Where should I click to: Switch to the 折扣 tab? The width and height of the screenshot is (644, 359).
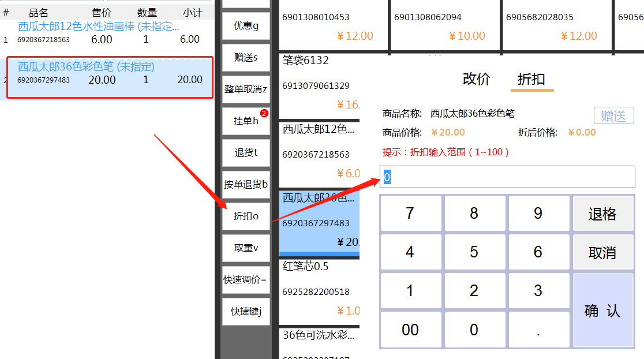[531, 79]
